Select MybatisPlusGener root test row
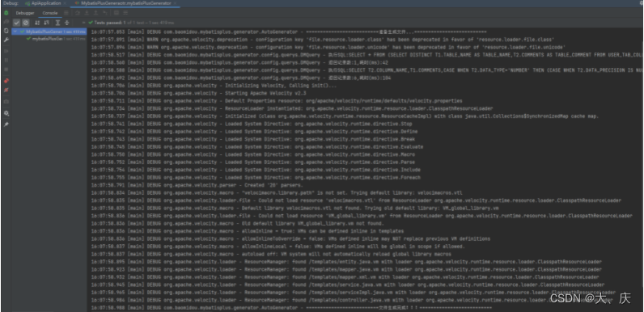 coord(49,32)
